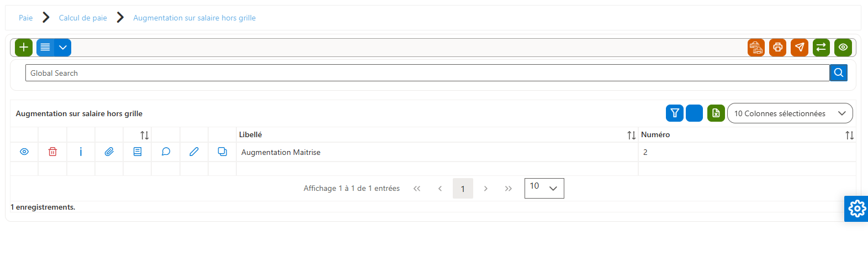Image resolution: width=868 pixels, height=260 pixels.
Task: Delete Augmentation Maitrise with red trash icon
Action: [x=52, y=152]
